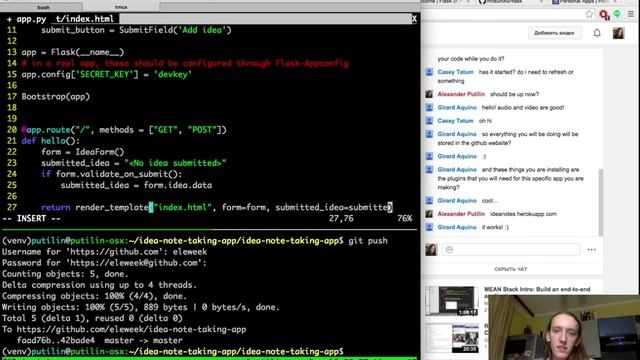This screenshot has width=640, height=360.
Task: Click 'ideanotes herokuapp com' chat message
Action: (523, 214)
